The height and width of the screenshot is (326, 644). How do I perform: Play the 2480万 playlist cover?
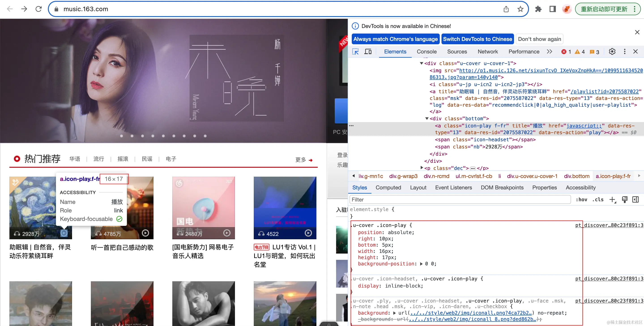coord(227,233)
